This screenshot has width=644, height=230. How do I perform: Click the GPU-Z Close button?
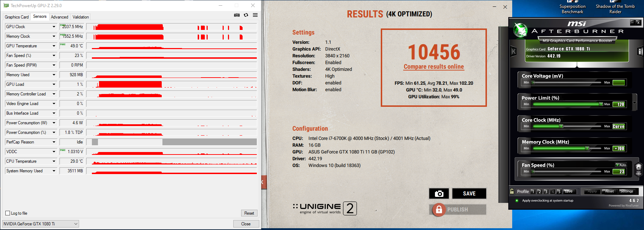(x=246, y=224)
